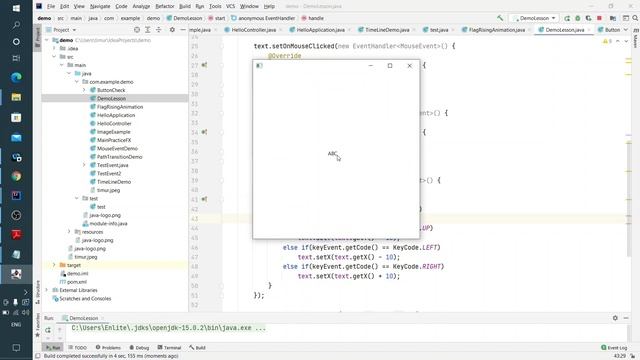This screenshot has width=640, height=360.
Task: Open Microsoft Edge from the taskbar
Action: [x=16, y=77]
